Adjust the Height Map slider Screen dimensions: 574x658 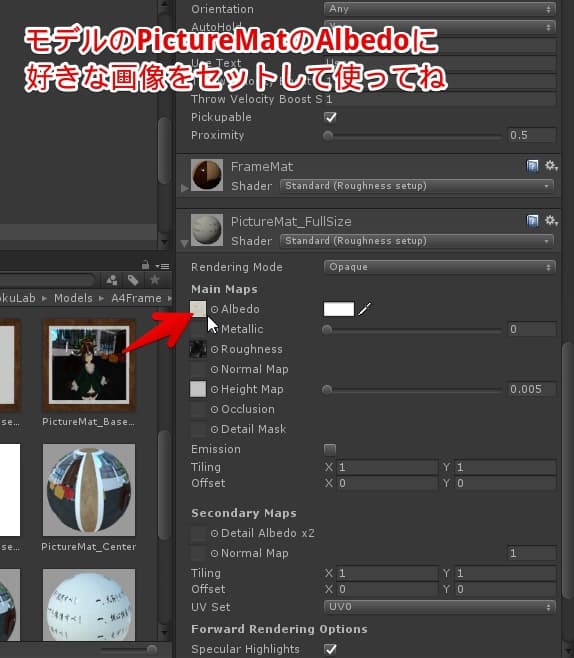(412, 389)
